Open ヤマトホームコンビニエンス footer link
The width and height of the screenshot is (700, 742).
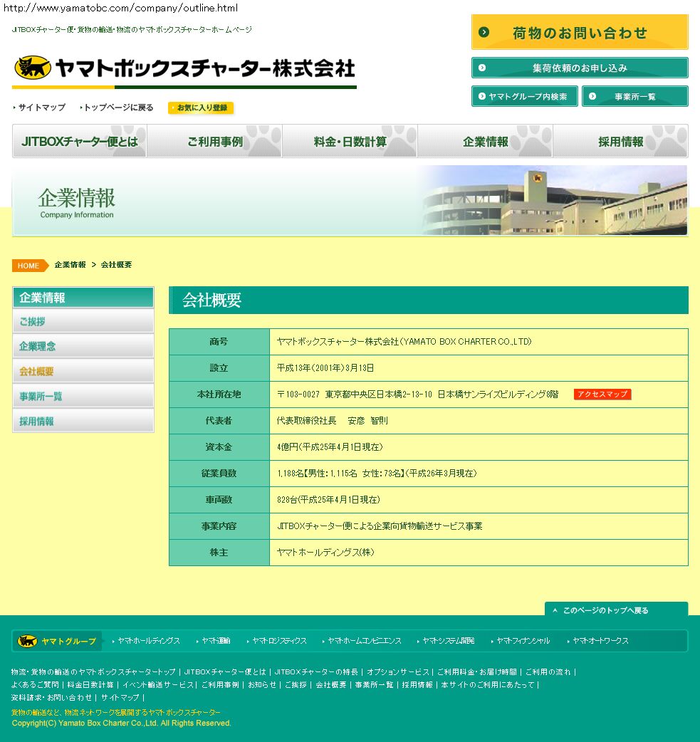click(364, 641)
